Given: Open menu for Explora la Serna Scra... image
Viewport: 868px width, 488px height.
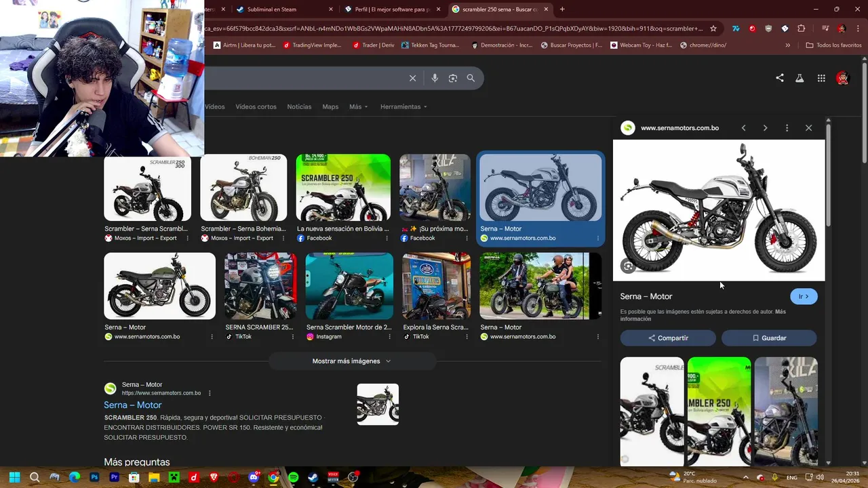Looking at the screenshot, I should (x=467, y=337).
